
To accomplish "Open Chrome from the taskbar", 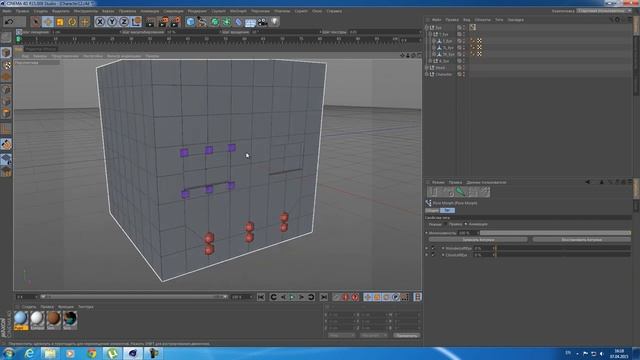I will (91, 353).
